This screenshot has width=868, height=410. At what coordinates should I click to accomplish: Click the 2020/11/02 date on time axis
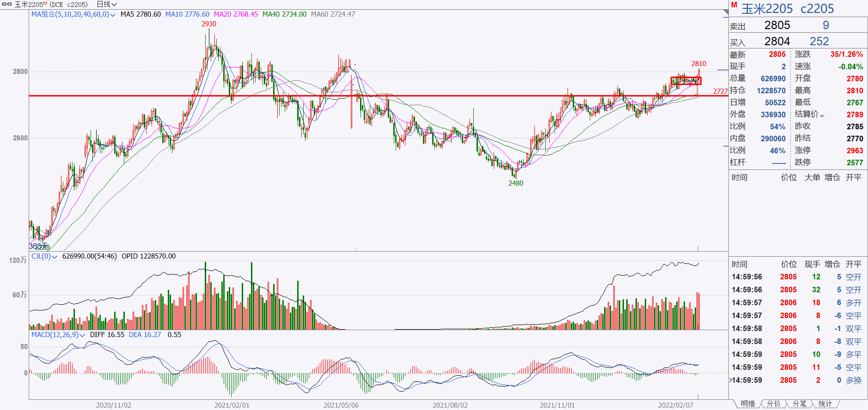click(114, 405)
